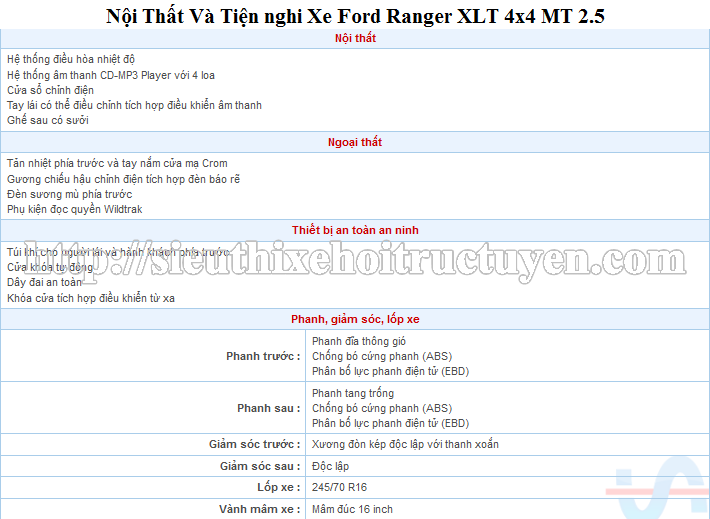710x519 pixels.
Task: Select the 'Phanh sau :' label
Action: [x=269, y=408]
